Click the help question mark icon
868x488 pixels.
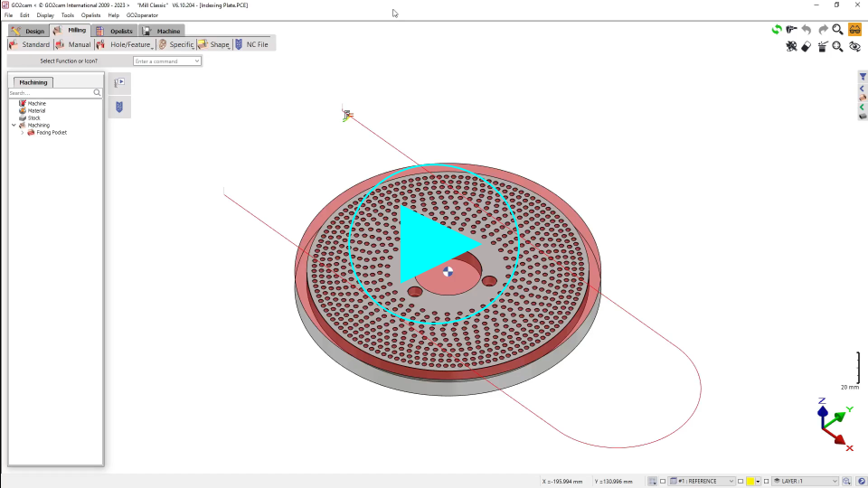click(862, 481)
